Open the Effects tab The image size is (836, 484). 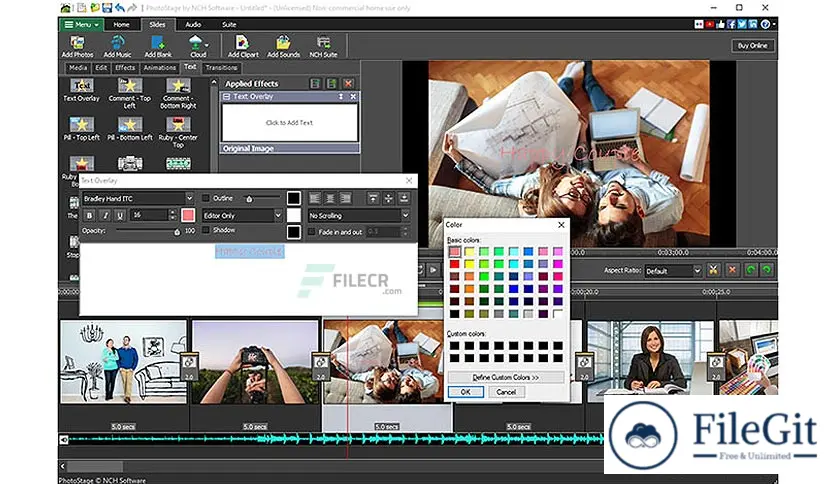(x=125, y=68)
